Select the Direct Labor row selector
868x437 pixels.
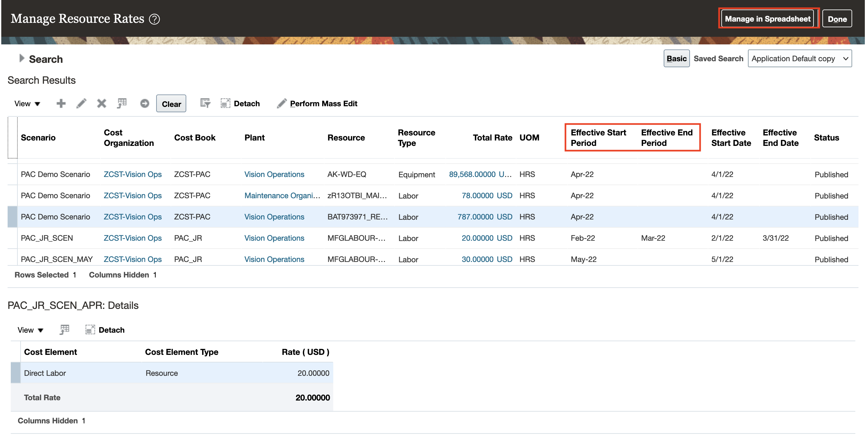click(x=16, y=373)
